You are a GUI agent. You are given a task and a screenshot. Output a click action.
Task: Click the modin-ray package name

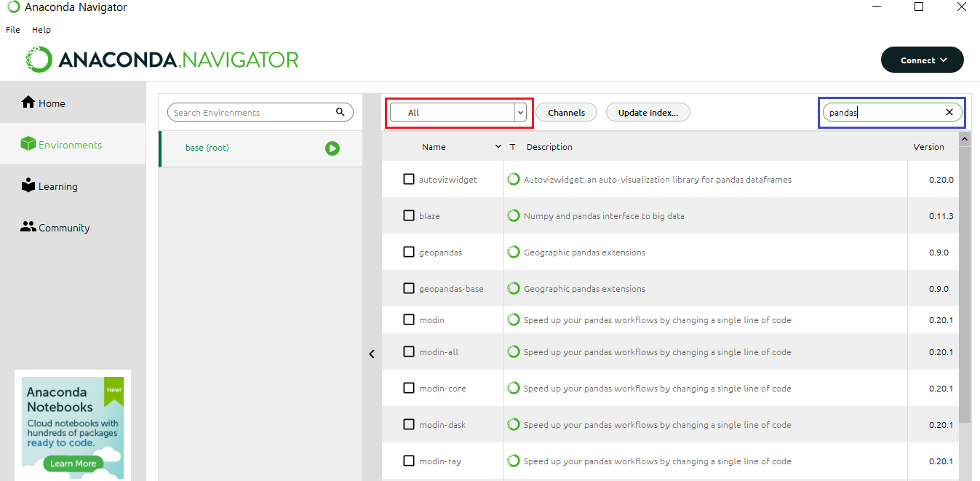click(x=440, y=461)
